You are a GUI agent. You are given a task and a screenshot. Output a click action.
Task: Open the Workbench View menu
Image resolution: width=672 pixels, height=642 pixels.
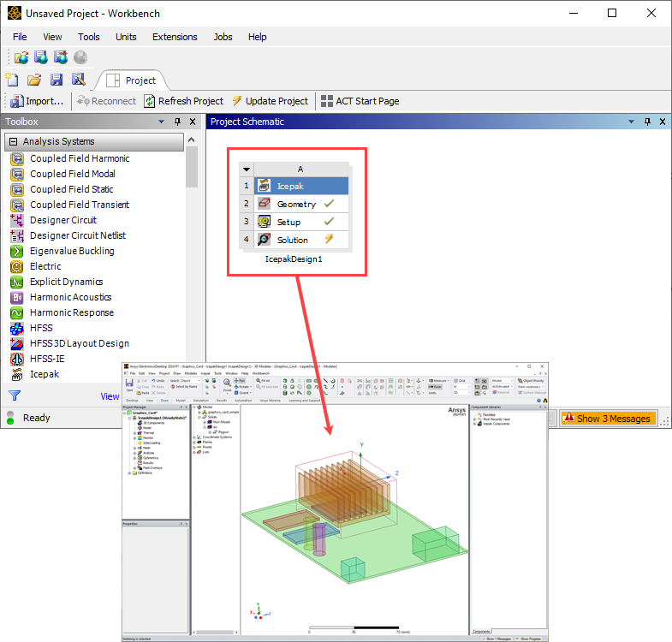pos(52,37)
